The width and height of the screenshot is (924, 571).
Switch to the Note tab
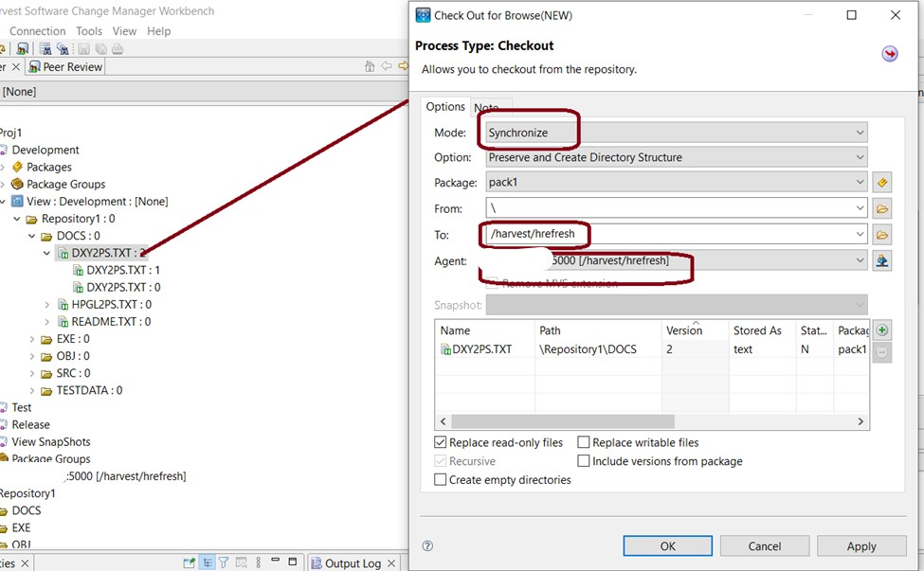tap(489, 108)
